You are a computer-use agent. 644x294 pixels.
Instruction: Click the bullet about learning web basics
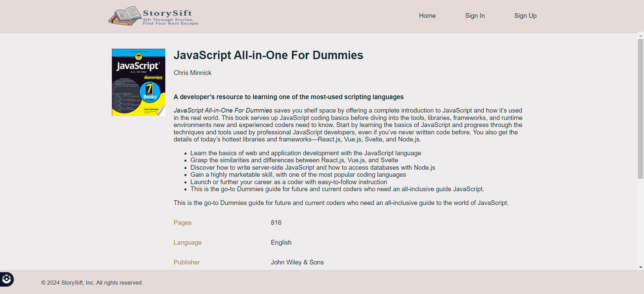[306, 153]
